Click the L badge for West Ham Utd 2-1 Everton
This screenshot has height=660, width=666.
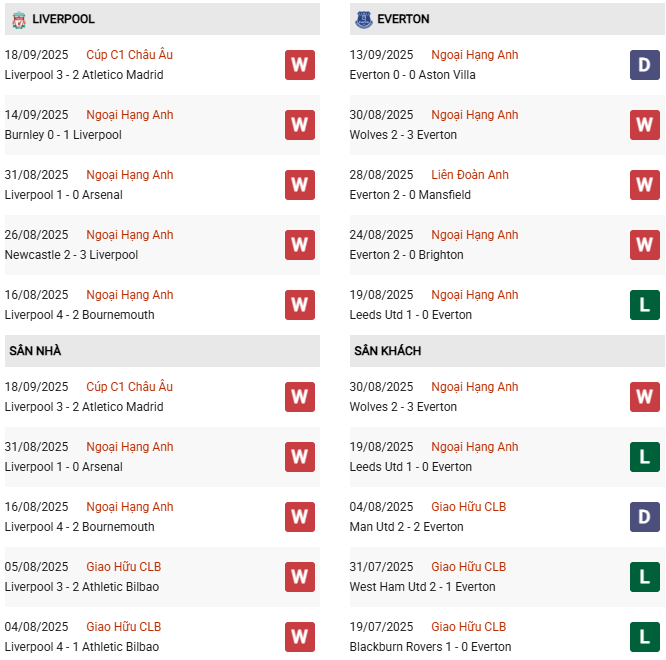(x=645, y=577)
